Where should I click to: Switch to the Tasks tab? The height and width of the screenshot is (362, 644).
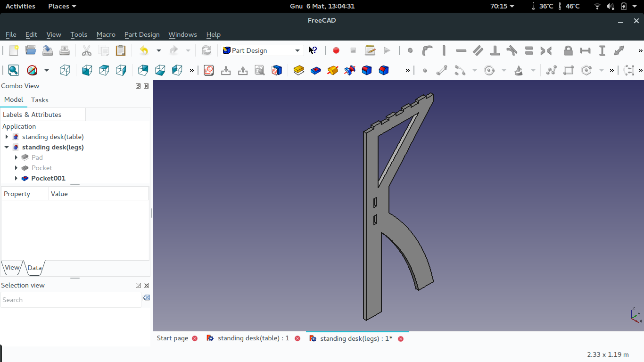click(x=40, y=99)
